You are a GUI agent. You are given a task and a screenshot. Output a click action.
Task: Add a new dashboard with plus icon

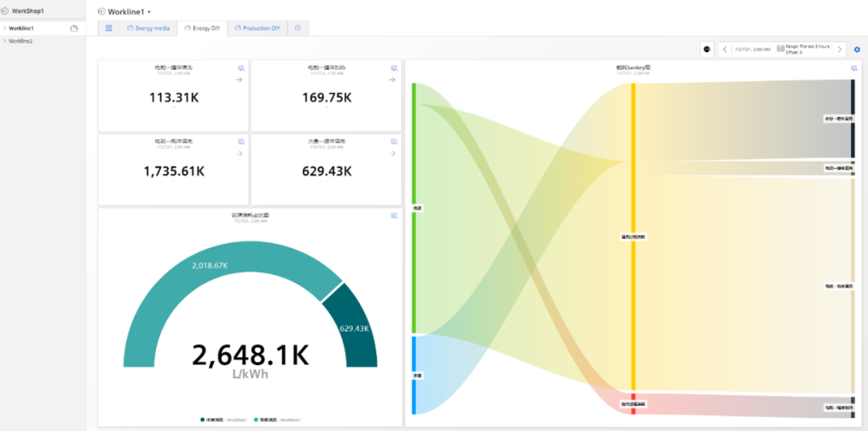298,28
